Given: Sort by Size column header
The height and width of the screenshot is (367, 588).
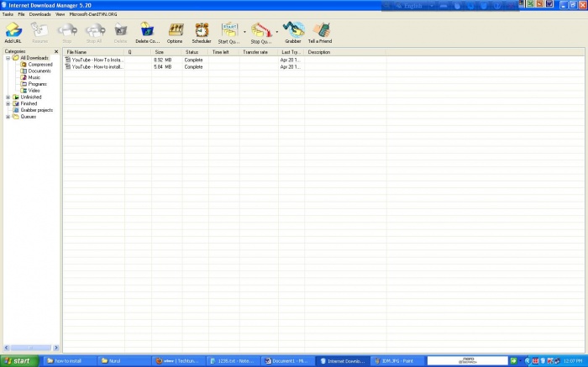Looking at the screenshot, I should click(166, 52).
